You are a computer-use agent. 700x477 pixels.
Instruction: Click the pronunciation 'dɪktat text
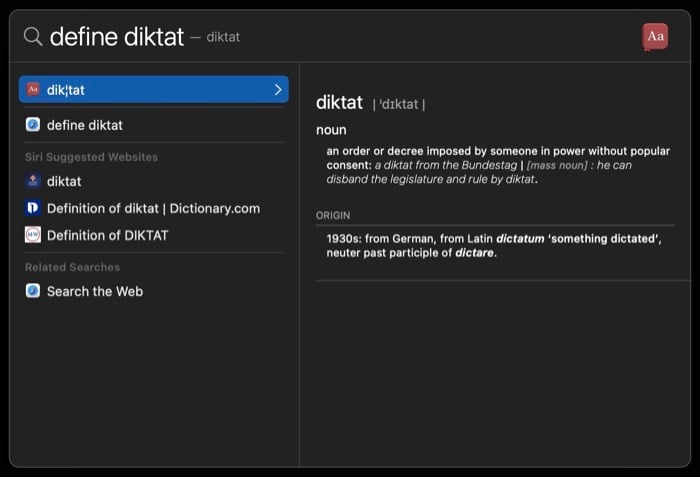pos(398,104)
